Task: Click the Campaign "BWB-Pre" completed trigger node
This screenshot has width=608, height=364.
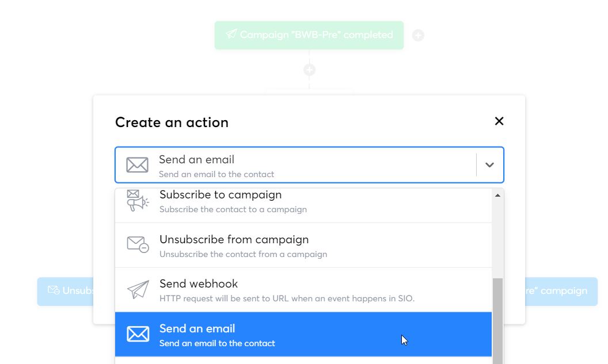Action: pyautogui.click(x=309, y=35)
